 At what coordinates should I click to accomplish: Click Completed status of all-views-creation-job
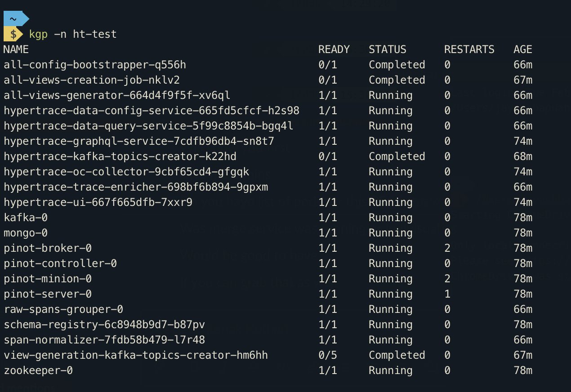[x=397, y=80]
